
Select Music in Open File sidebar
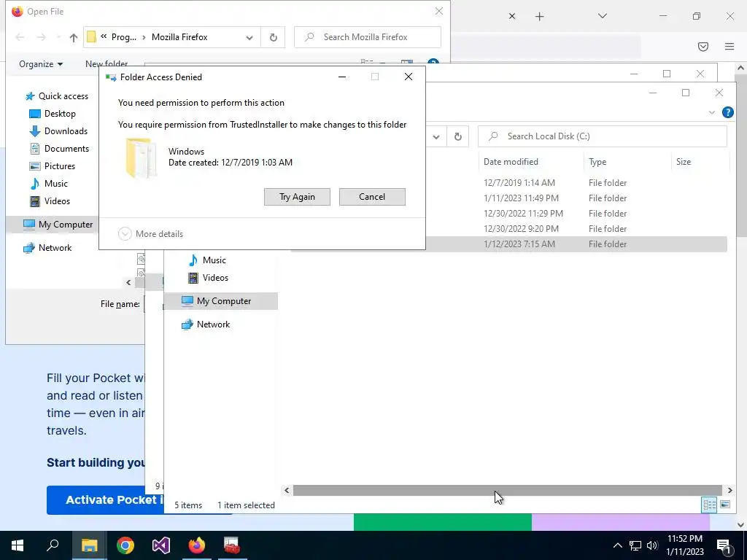coord(49,183)
